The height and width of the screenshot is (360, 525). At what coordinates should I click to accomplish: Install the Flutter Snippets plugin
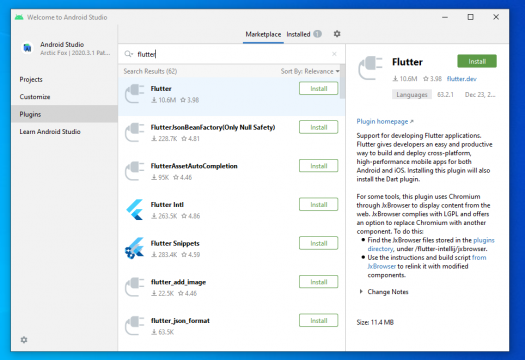[x=318, y=243]
